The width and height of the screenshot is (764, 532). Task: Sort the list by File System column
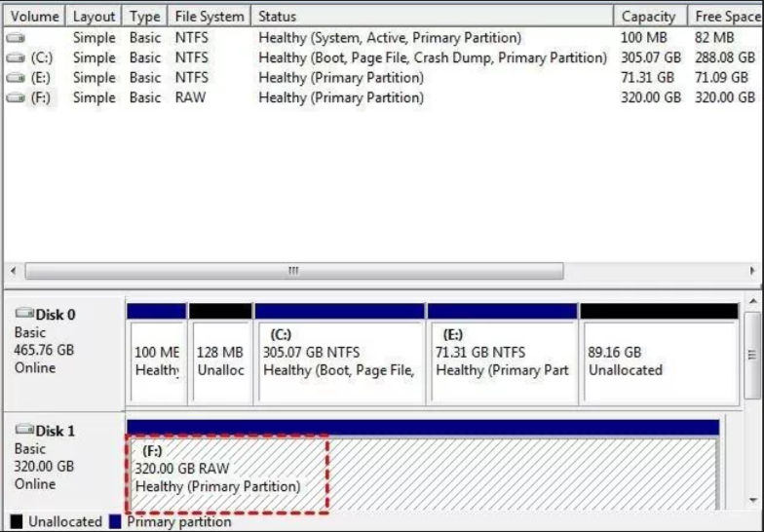[209, 17]
